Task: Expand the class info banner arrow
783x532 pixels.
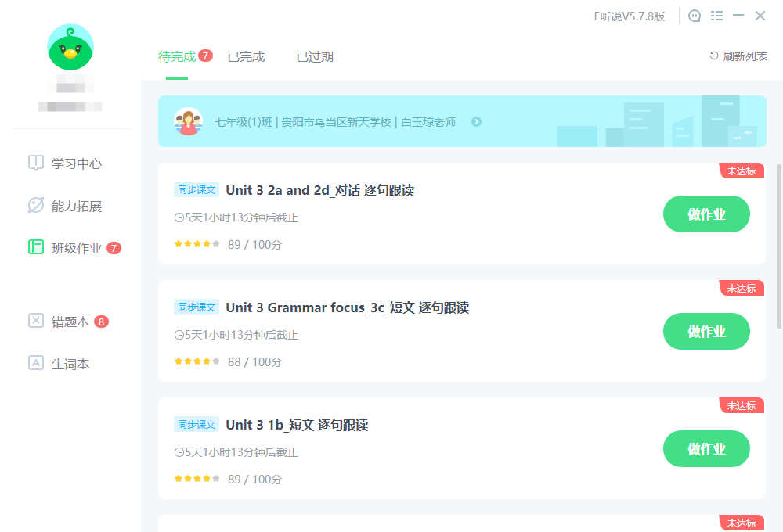Action: click(x=477, y=122)
